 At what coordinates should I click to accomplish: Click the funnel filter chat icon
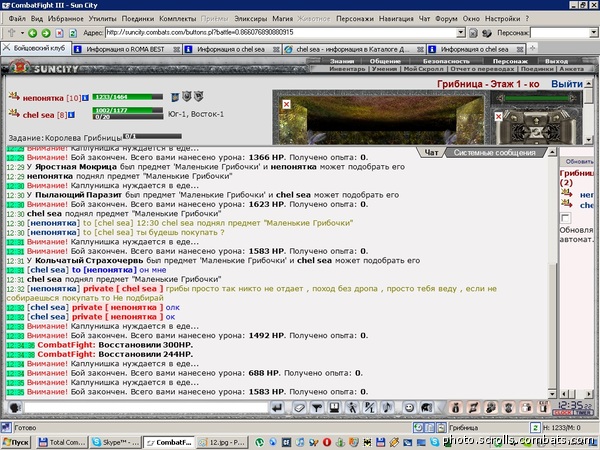click(x=317, y=408)
